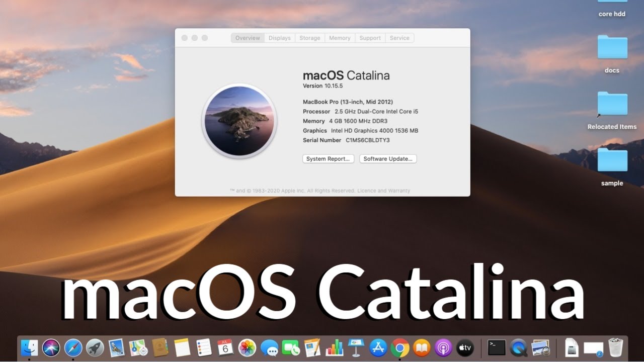
Task: Open yellow Notes app icon
Action: pyautogui.click(x=182, y=347)
